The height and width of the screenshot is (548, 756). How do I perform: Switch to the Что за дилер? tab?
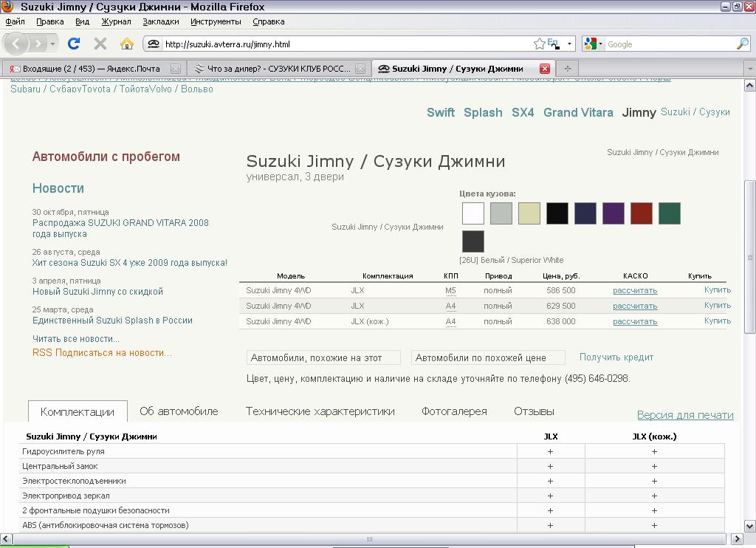(x=278, y=69)
